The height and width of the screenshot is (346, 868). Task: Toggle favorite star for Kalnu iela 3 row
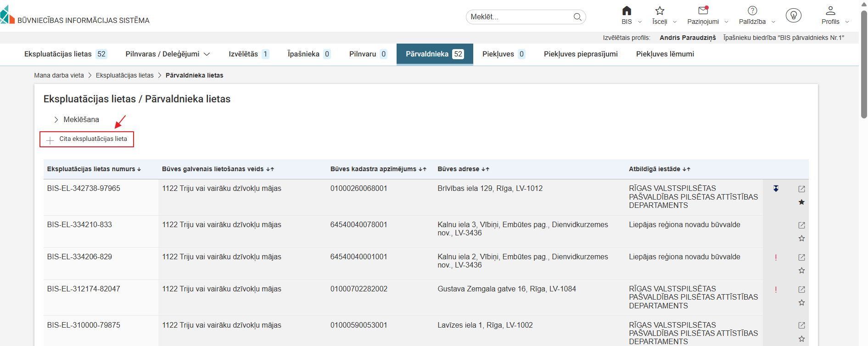[801, 238]
